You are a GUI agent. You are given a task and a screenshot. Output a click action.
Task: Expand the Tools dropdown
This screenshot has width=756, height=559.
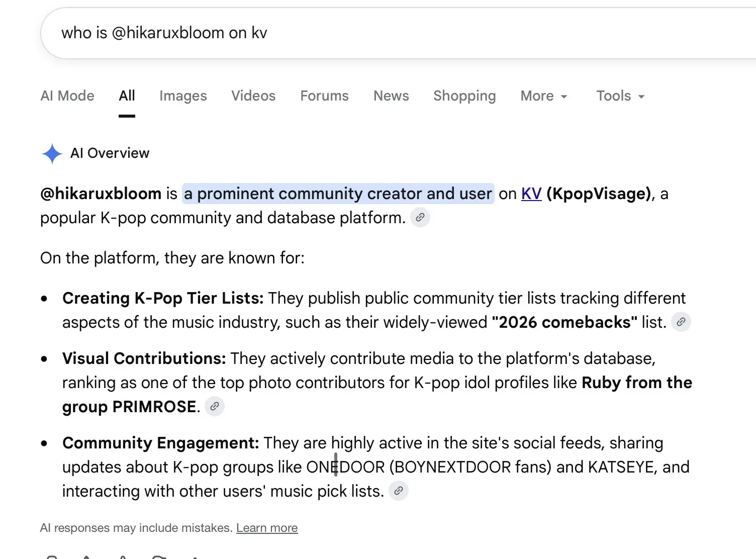tap(620, 96)
